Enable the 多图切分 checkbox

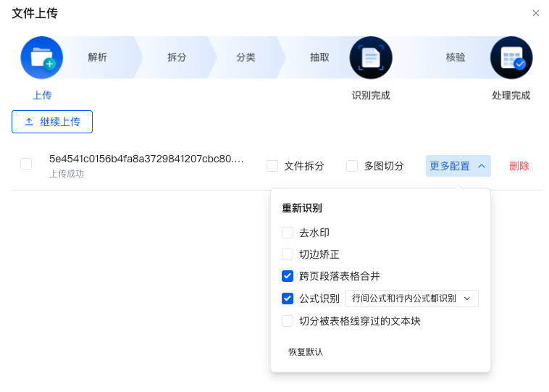tap(352, 166)
